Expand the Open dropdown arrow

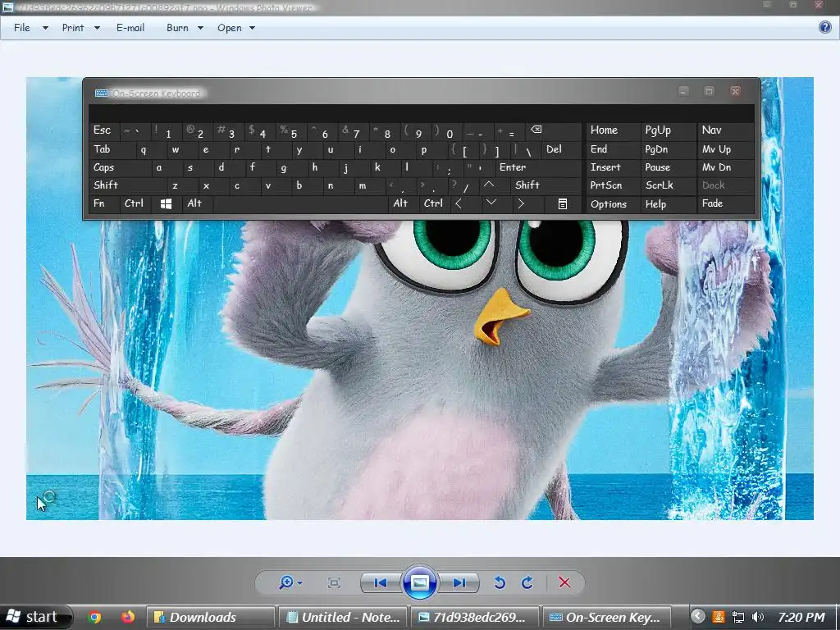pos(253,28)
